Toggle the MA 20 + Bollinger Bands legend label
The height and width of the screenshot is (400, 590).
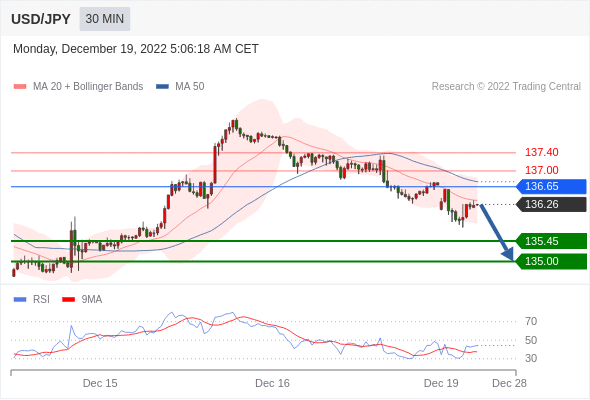coord(88,87)
